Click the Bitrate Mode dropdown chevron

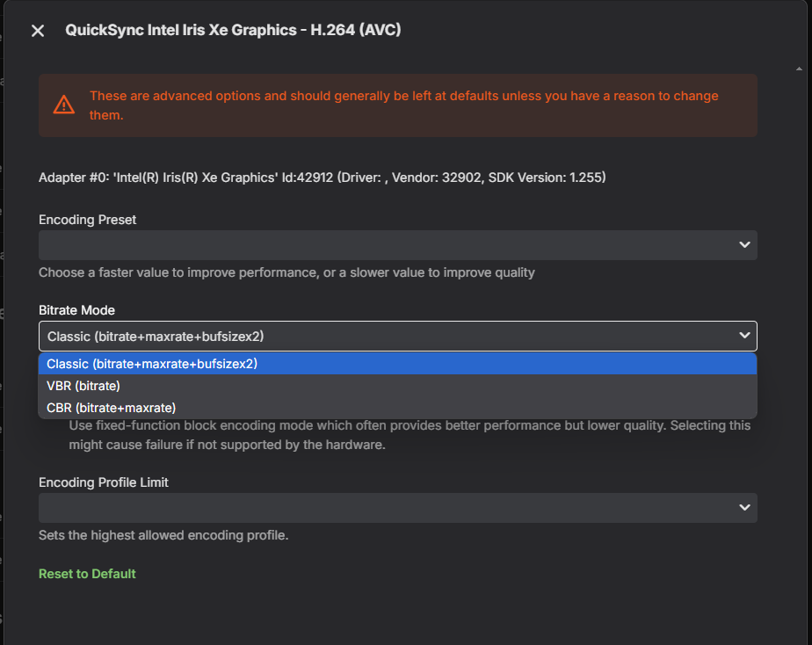tap(743, 336)
